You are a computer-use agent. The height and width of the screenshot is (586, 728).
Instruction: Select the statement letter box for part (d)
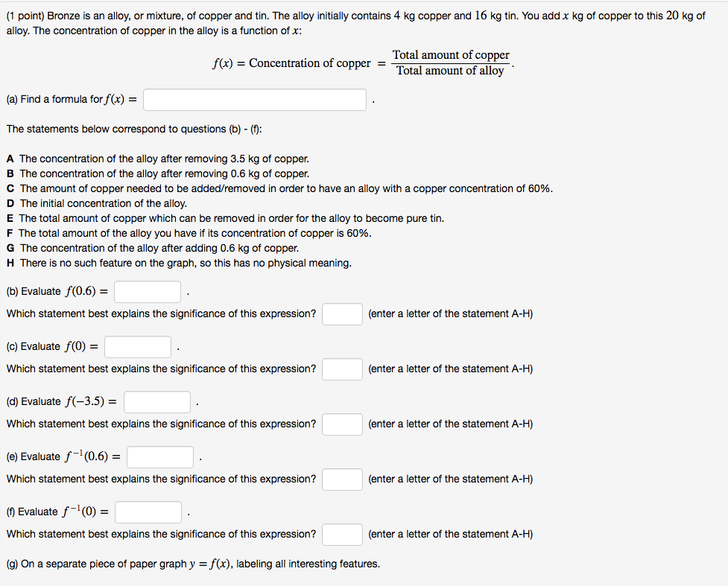click(343, 424)
